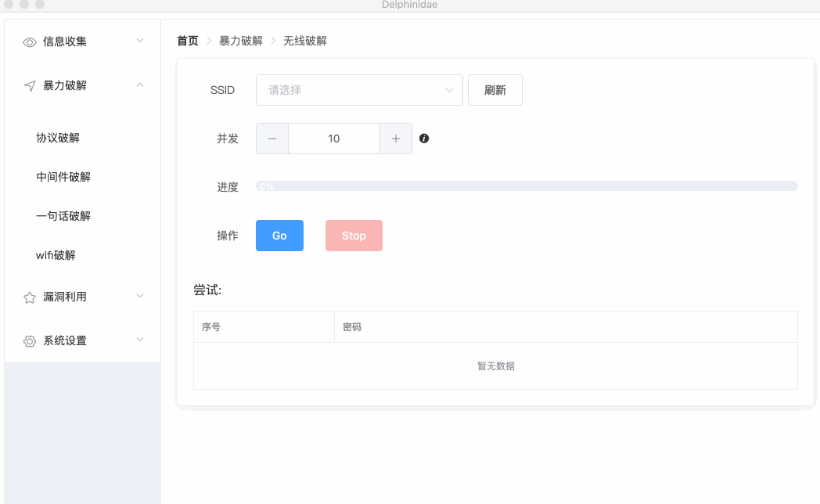
Task: Click the 首页 breadcrumb link
Action: pos(188,41)
